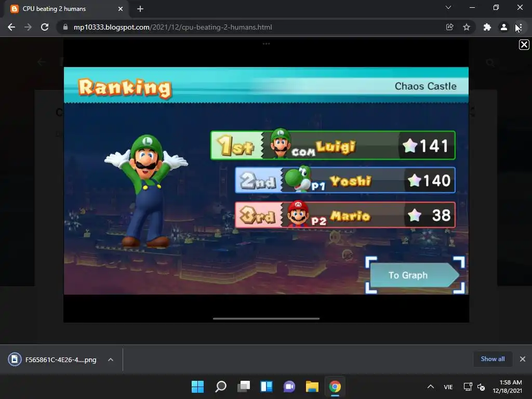
Task: Click the browser forward arrow
Action: pyautogui.click(x=28, y=27)
